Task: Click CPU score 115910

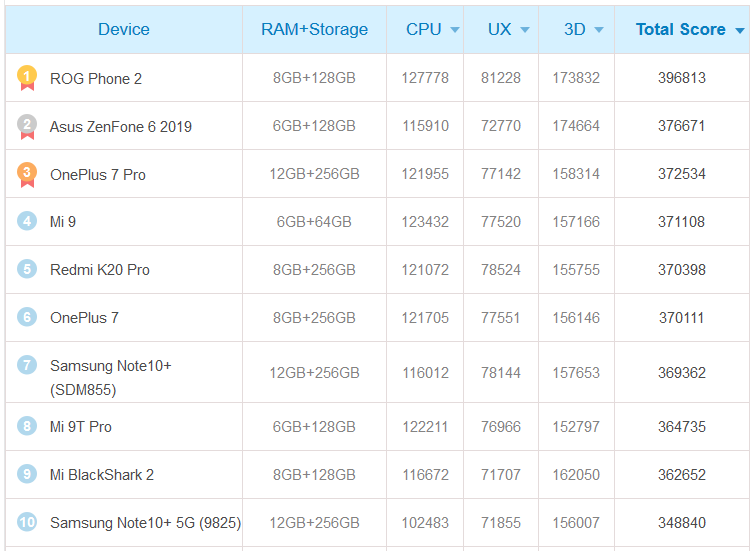Action: (425, 126)
